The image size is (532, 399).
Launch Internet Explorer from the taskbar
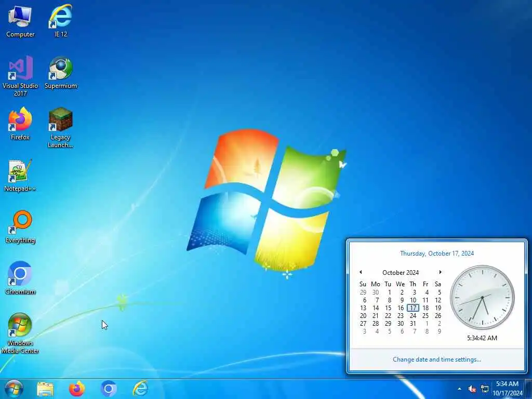click(140, 389)
